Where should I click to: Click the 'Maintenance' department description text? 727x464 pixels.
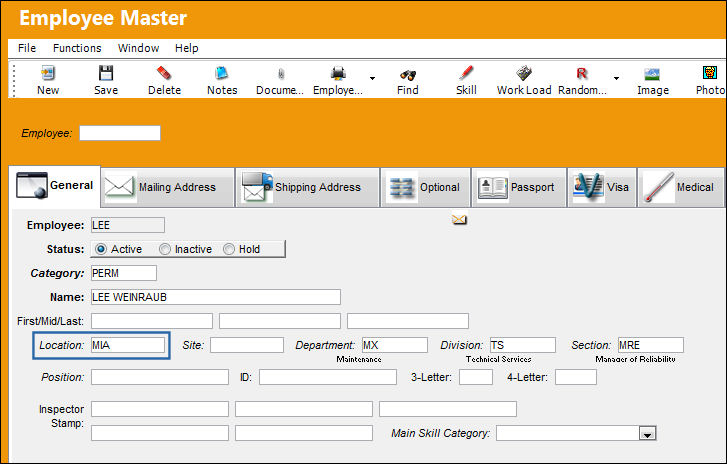[x=359, y=359]
